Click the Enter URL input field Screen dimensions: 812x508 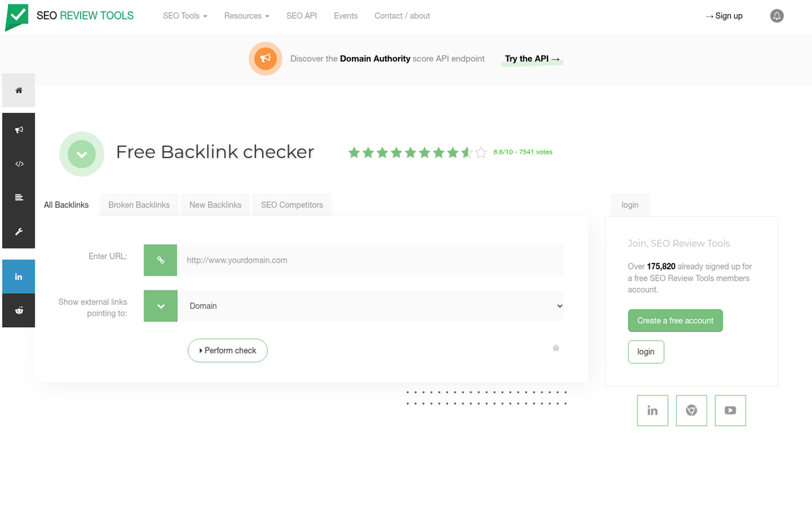pyautogui.click(x=372, y=260)
